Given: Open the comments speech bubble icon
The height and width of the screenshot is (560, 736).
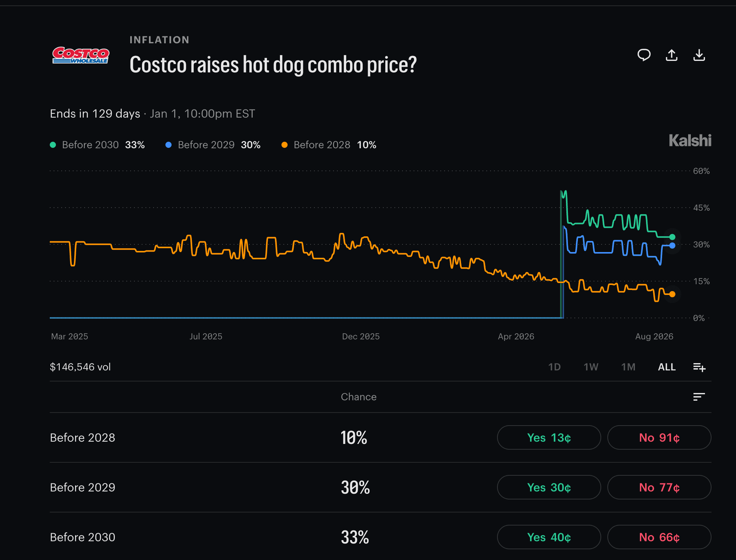Looking at the screenshot, I should 644,55.
